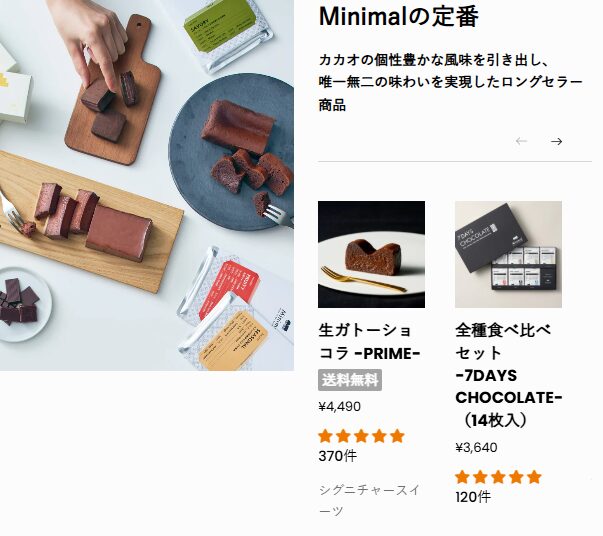This screenshot has height=536, width=603.
Task: Open the 7DAYS CHOCOLATE box photo
Action: tap(508, 254)
